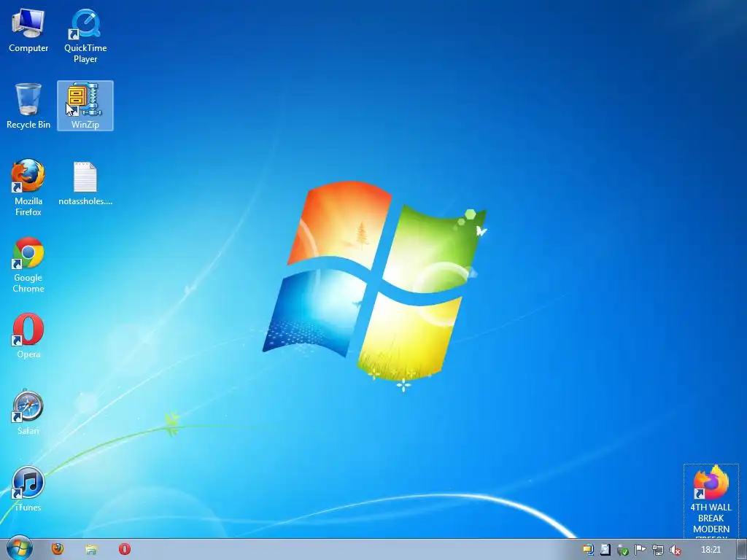The image size is (747, 560).
Task: Open the network connection tray icon
Action: tap(657, 550)
